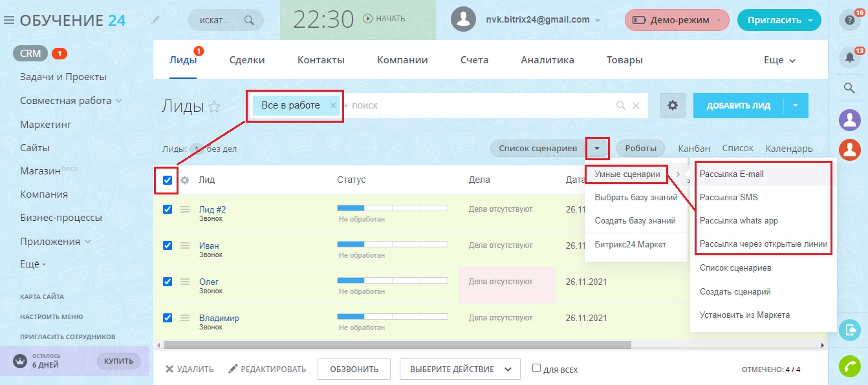868x385 pixels.
Task: Open the grid column settings gear icon
Action: (x=184, y=180)
